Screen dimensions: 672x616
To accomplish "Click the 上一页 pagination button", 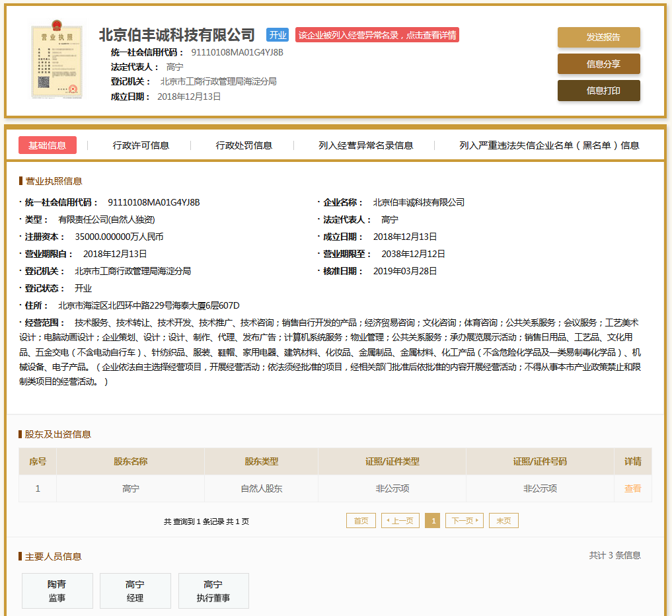I will [400, 520].
